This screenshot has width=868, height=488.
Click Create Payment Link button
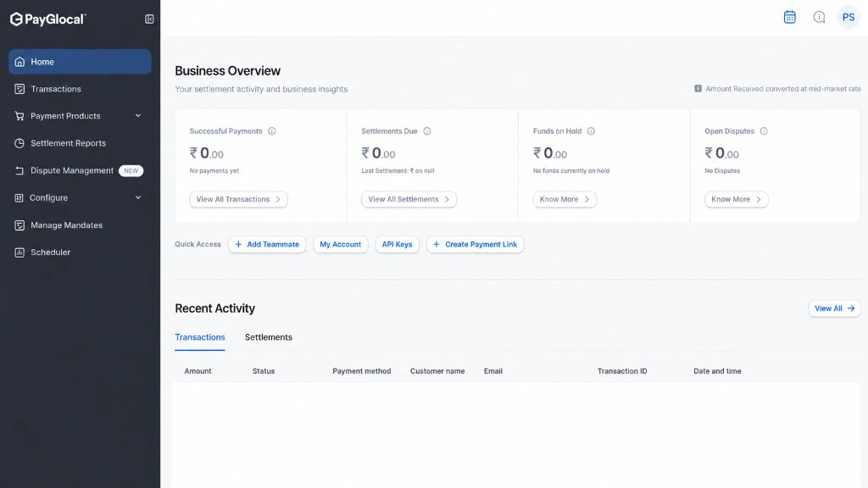point(475,245)
